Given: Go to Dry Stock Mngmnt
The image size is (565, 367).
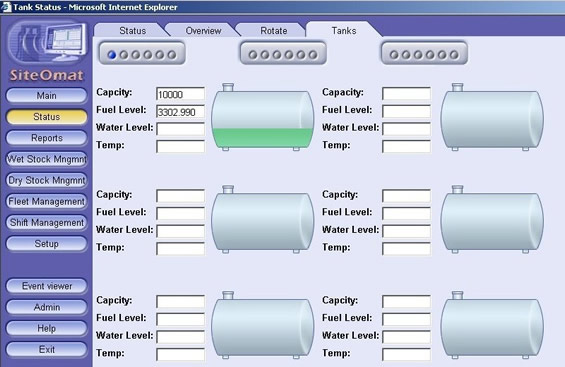Looking at the screenshot, I should 46,180.
